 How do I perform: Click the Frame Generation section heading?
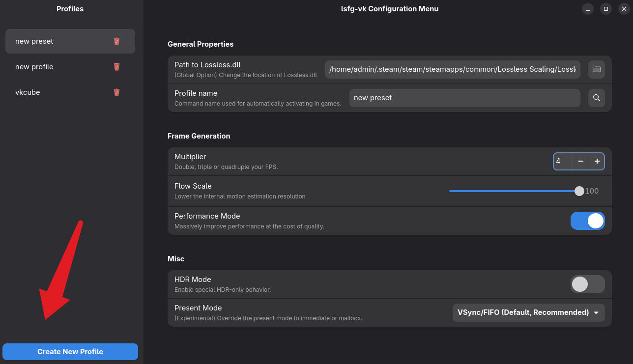(x=199, y=136)
